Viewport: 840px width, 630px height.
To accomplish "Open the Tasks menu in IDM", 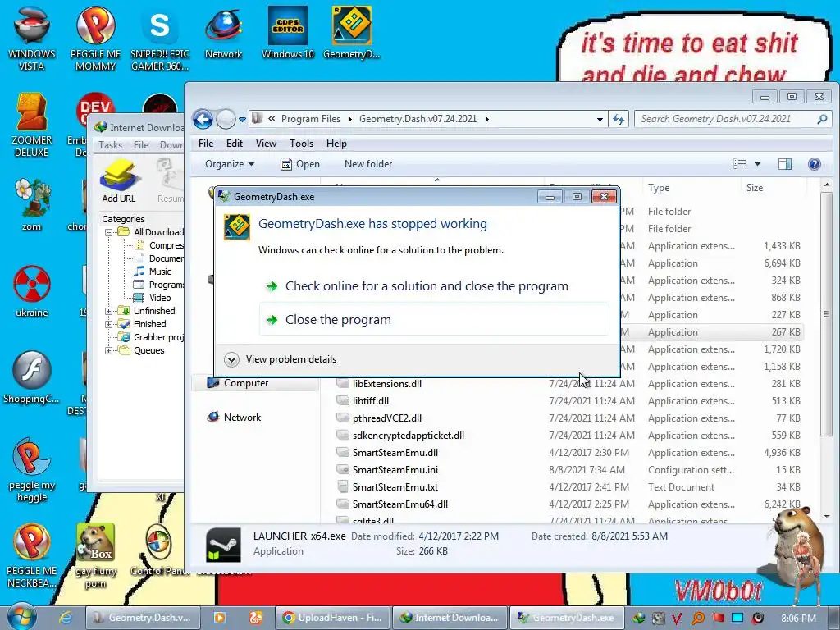I will tap(111, 145).
